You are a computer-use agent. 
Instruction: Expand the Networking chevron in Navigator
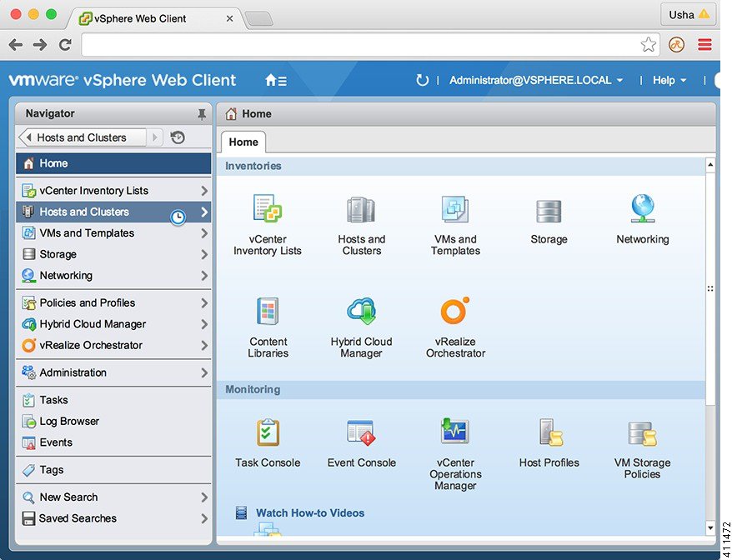204,275
